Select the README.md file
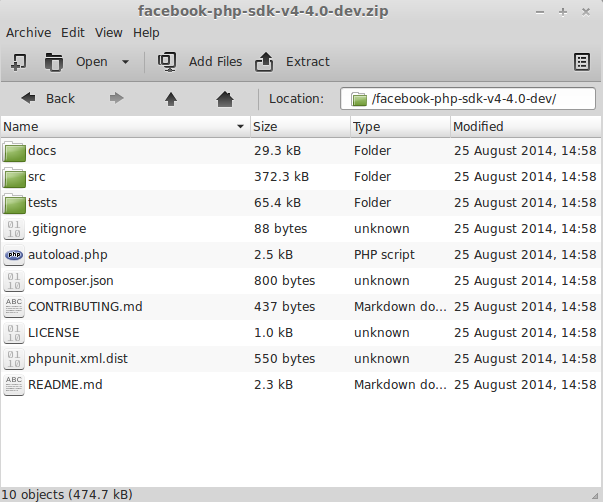The height and width of the screenshot is (502, 603). [65, 385]
